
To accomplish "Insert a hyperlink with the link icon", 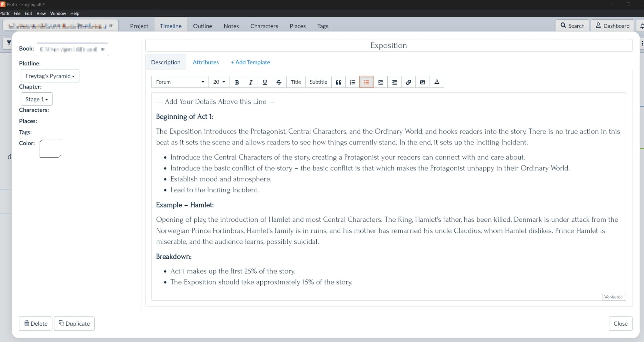I will [x=408, y=82].
